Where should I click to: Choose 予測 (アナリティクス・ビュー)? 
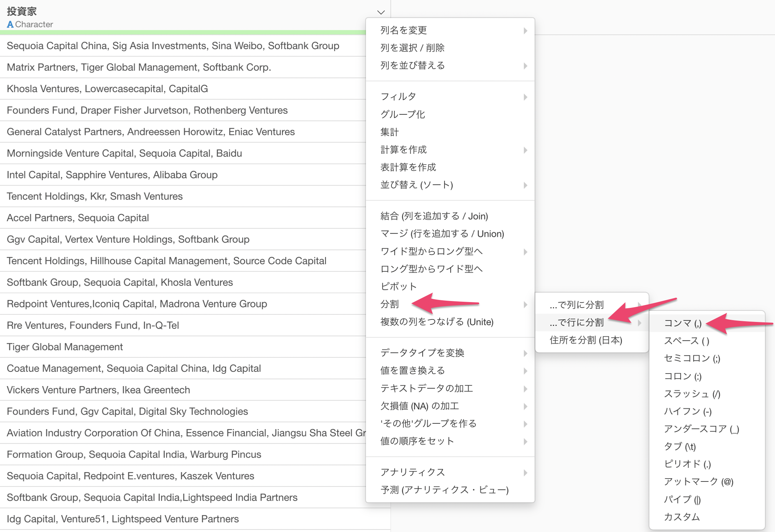pyautogui.click(x=450, y=490)
